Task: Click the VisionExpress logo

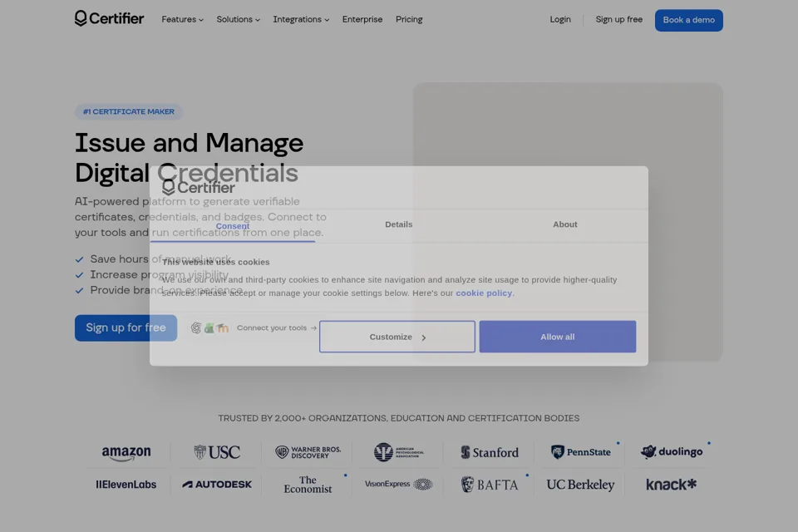Action: [398, 484]
